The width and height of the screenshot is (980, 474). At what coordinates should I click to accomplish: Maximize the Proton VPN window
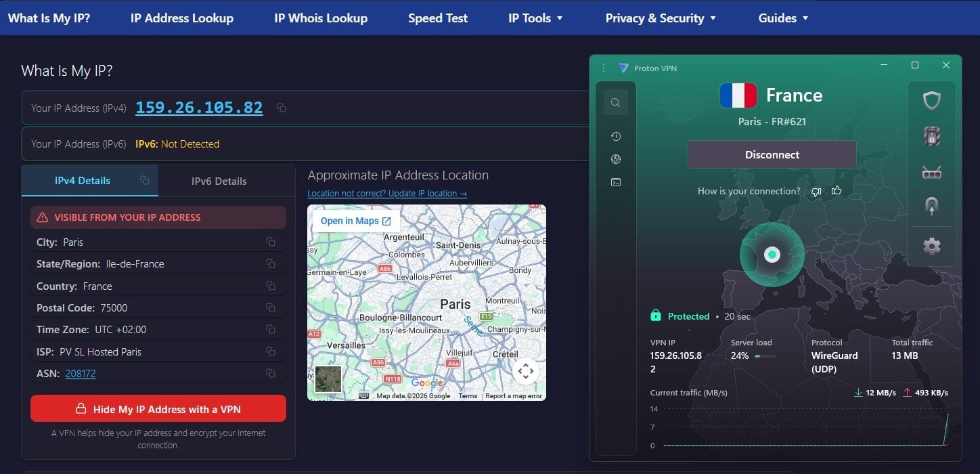[915, 65]
